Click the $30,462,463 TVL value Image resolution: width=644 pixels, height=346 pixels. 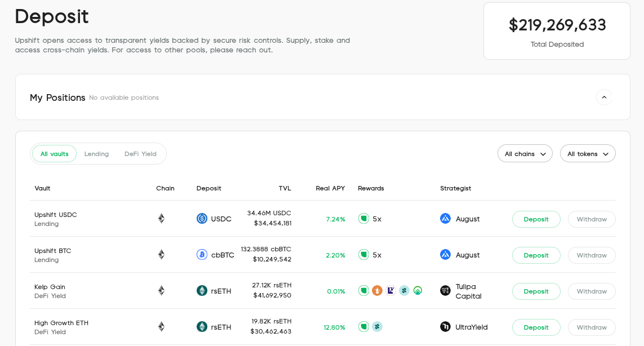(x=270, y=331)
